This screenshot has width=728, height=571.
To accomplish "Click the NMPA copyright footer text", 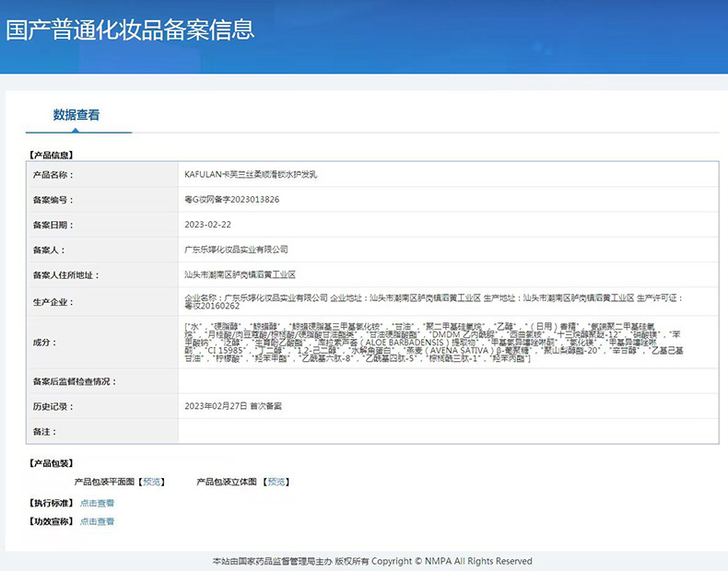I will [x=372, y=561].
